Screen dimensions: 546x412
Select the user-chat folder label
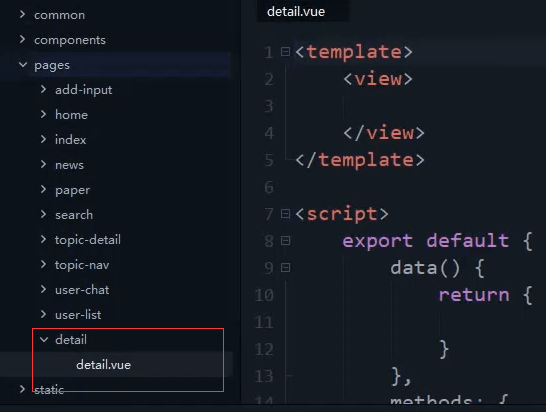click(x=82, y=290)
